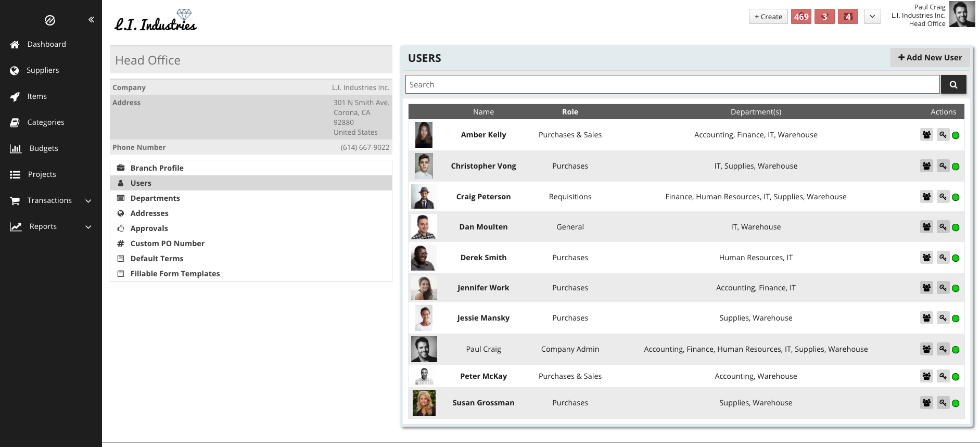Screen dimensions: 980x447
Task: Click key icon for Christopher Vong
Action: point(943,166)
